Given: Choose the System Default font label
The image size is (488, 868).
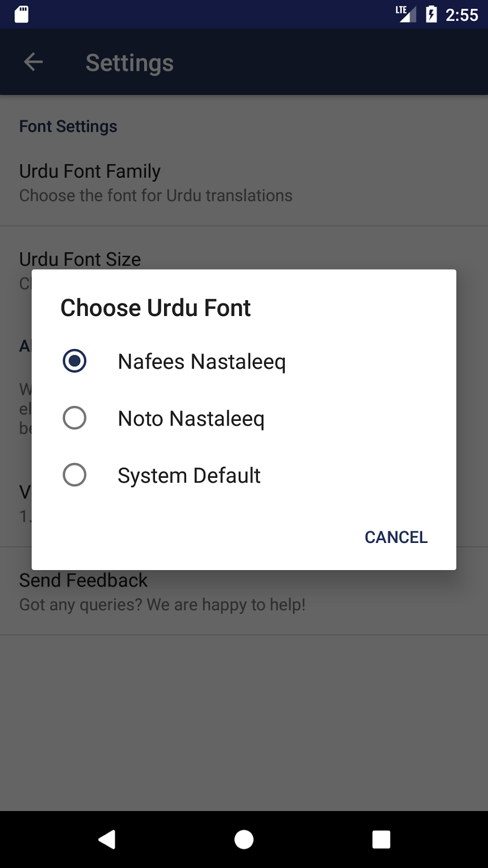Looking at the screenshot, I should click(x=189, y=476).
